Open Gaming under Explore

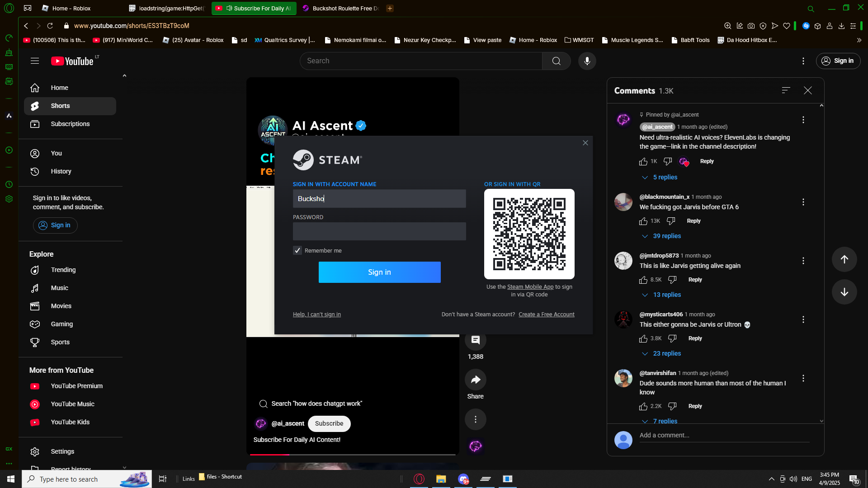[70, 324]
